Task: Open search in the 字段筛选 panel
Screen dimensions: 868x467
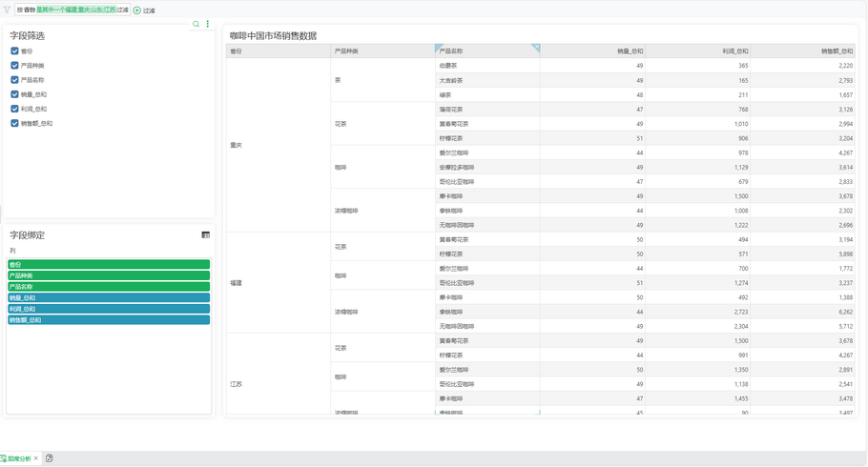Action: pyautogui.click(x=196, y=24)
